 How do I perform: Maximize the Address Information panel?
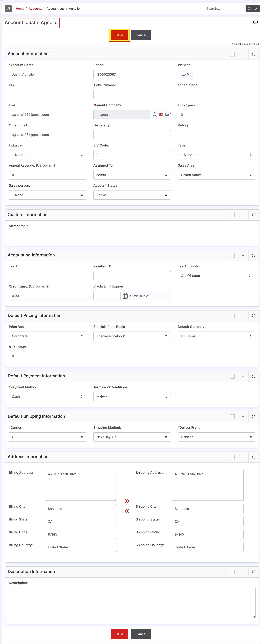coord(253,457)
